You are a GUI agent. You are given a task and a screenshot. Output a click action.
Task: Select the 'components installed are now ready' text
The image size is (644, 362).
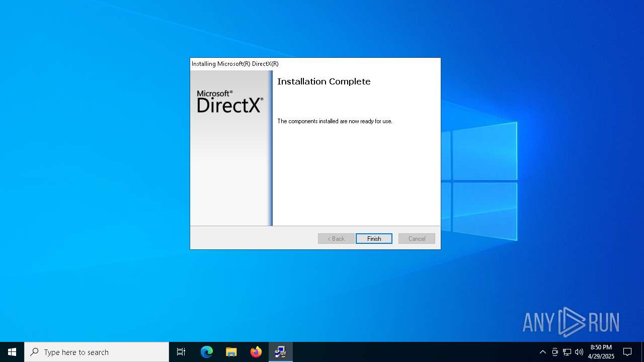tap(335, 121)
